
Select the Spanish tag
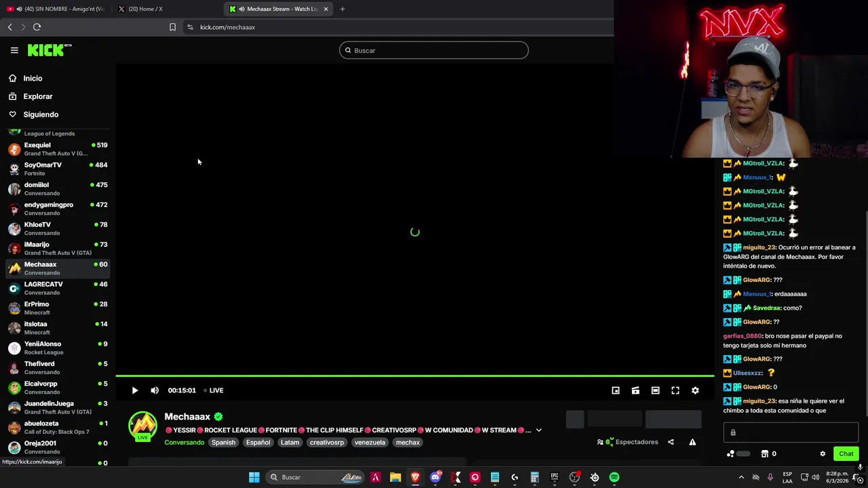click(x=223, y=443)
